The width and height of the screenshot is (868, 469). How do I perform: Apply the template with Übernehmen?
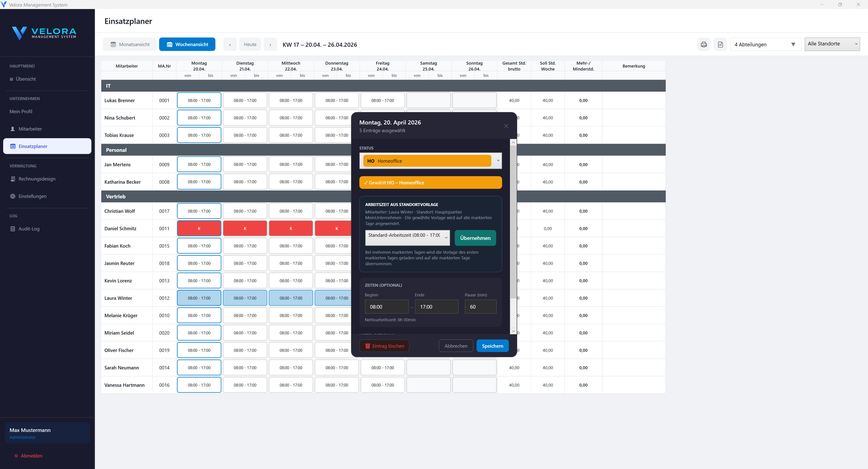click(475, 238)
